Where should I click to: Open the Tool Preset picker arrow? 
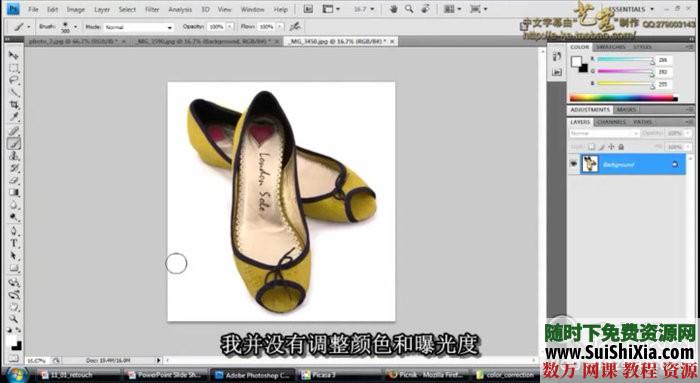pos(29,27)
